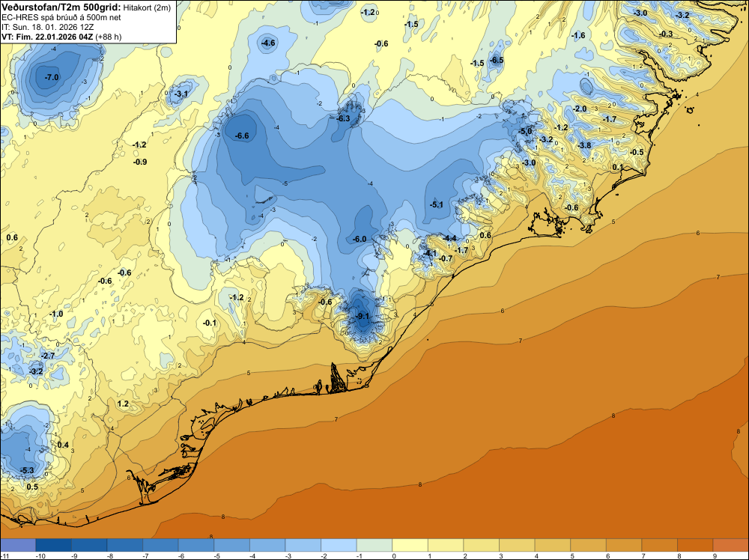This screenshot has width=749, height=560.
Task: Click the -6.3 temperature label
Action: [343, 118]
